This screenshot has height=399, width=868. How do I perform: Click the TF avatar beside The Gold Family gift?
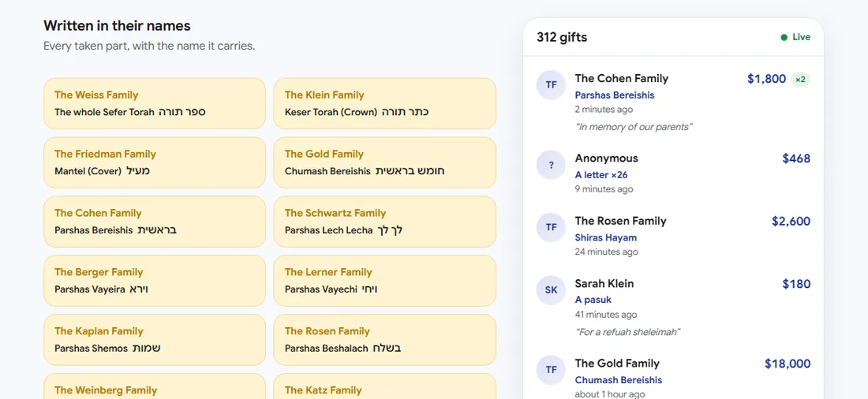pos(551,370)
